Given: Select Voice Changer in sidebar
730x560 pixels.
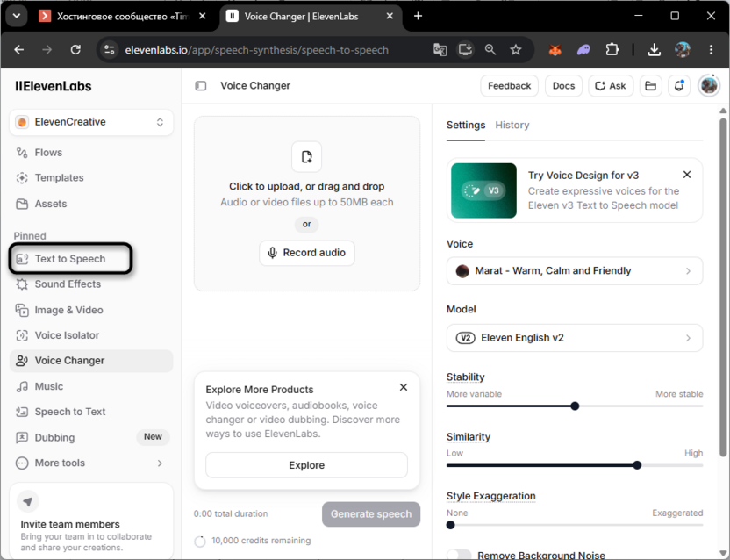Looking at the screenshot, I should [x=91, y=361].
